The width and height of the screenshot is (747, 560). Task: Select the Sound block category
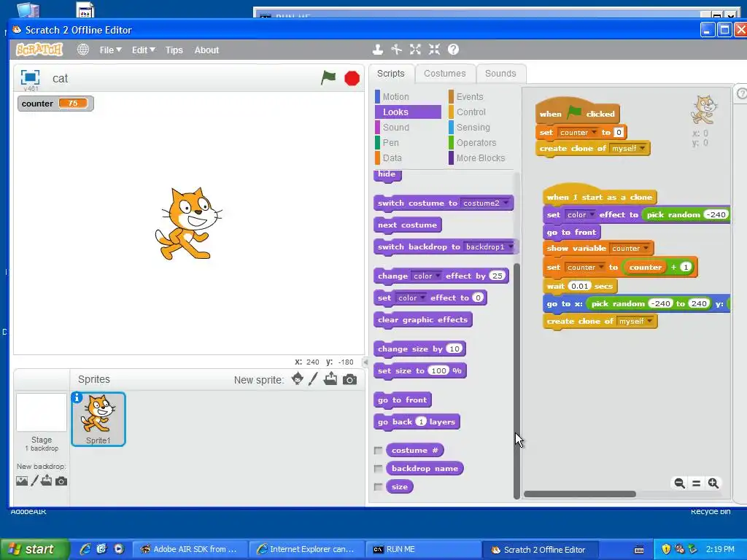click(395, 127)
